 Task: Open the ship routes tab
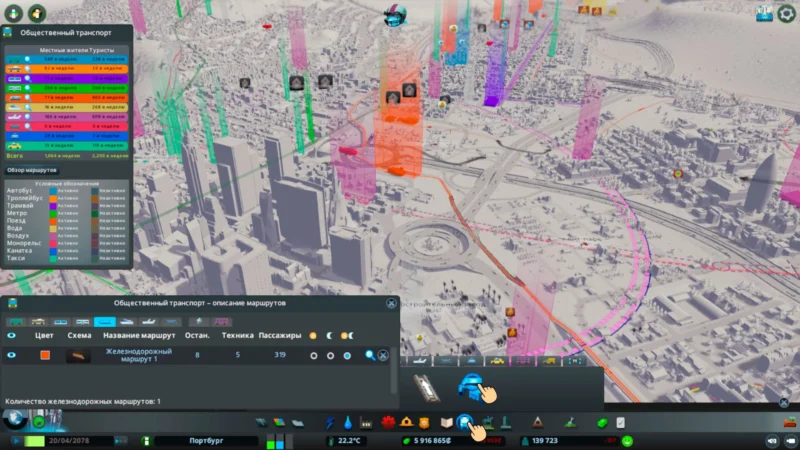pyautogui.click(x=127, y=321)
